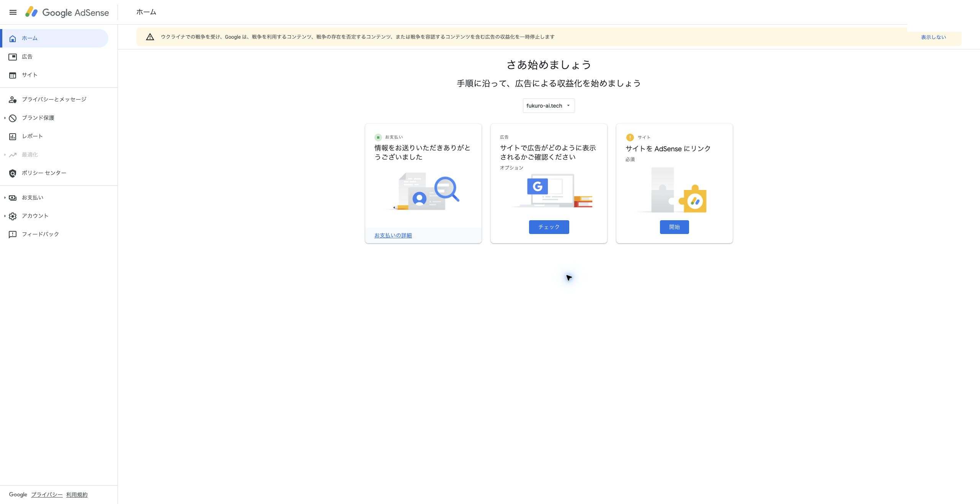Open 広告 in the sidebar
The image size is (980, 504).
(55, 57)
